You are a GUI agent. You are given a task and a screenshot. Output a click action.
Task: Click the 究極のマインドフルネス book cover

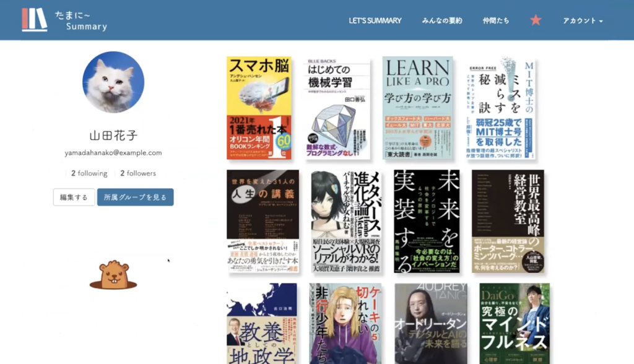pos(514,323)
